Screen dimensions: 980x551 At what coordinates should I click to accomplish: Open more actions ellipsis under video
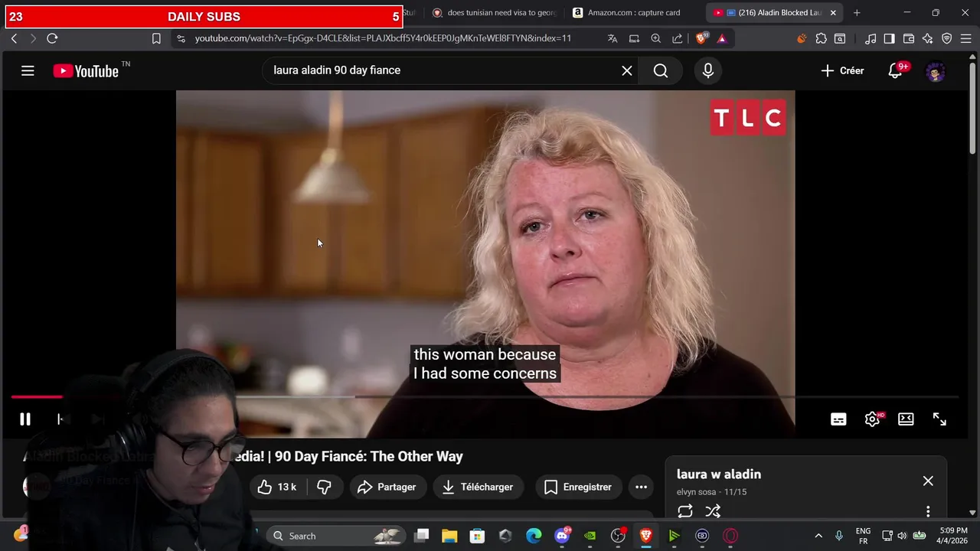point(642,487)
